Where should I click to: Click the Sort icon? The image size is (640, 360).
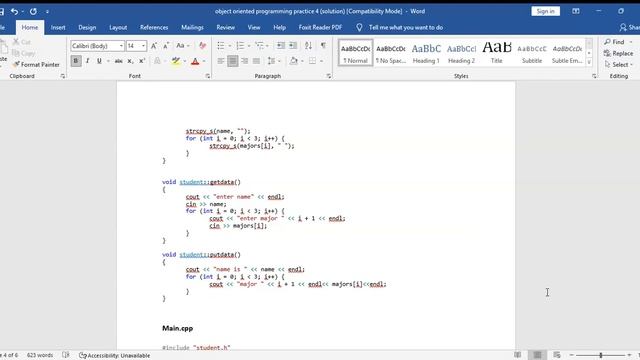(x=308, y=46)
